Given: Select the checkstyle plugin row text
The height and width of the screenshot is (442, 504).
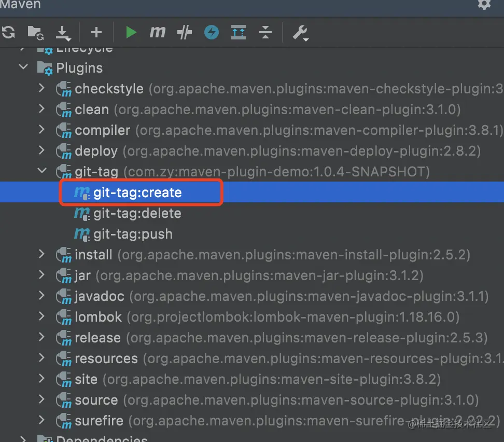Looking at the screenshot, I should (x=289, y=89).
